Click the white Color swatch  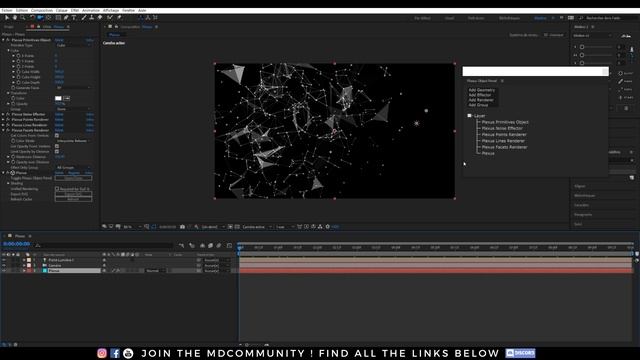(x=58, y=98)
